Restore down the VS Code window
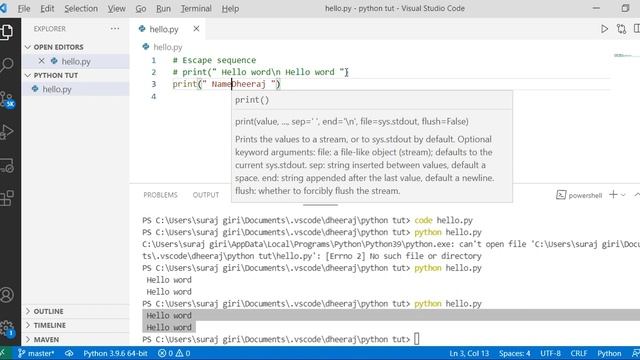The image size is (640, 360). click(x=625, y=8)
